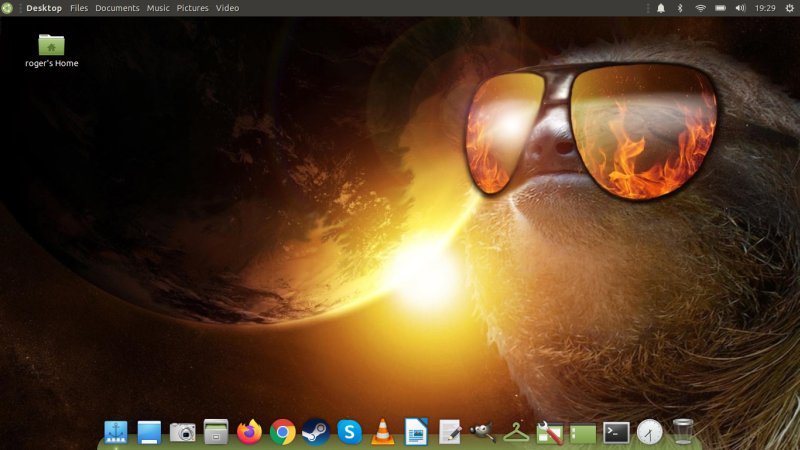The height and width of the screenshot is (450, 800).
Task: Click the Documents shortcut in the panel
Action: (117, 8)
